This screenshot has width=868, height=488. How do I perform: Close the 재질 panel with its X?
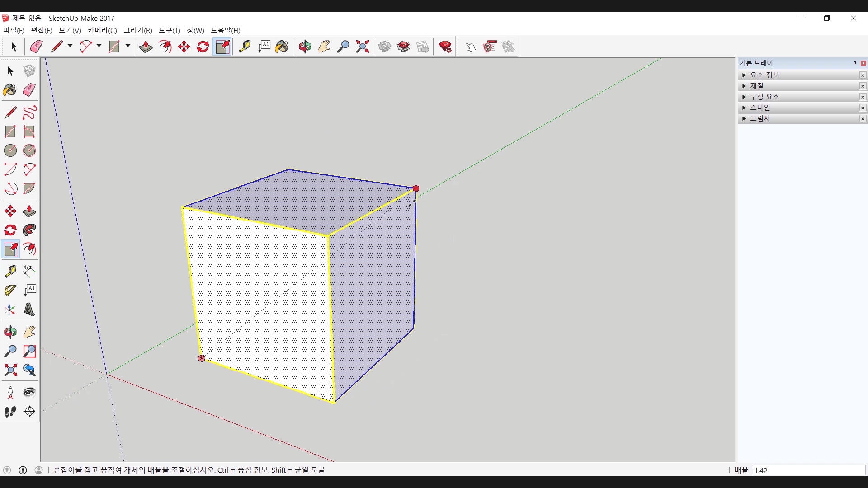[863, 86]
